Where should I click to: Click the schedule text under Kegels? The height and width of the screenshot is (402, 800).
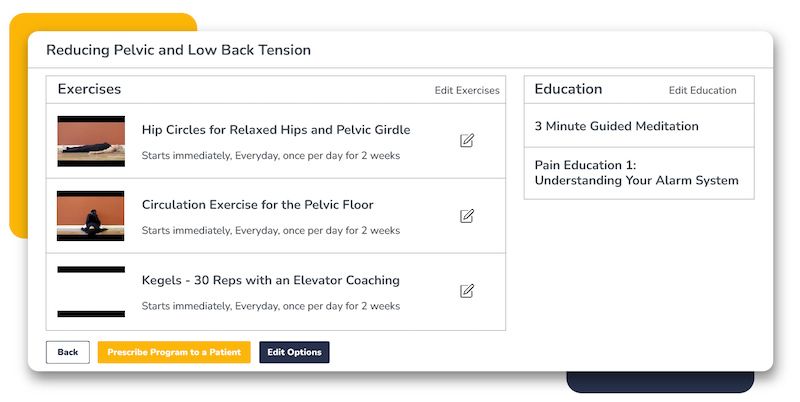(271, 306)
